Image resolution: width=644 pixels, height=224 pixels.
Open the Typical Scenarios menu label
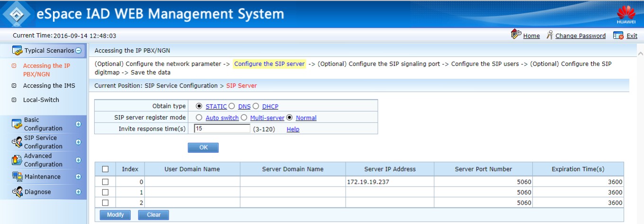click(x=49, y=50)
